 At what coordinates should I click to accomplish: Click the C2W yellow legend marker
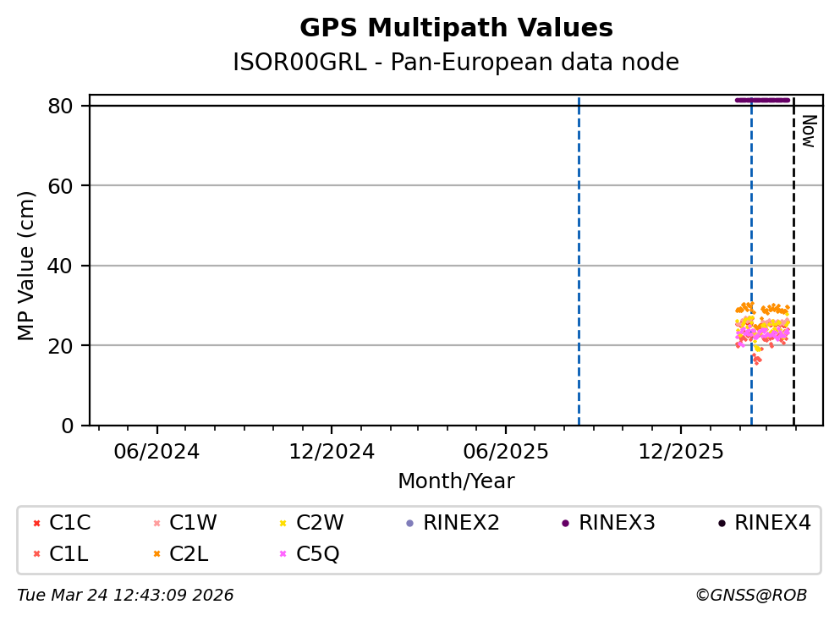click(x=283, y=524)
